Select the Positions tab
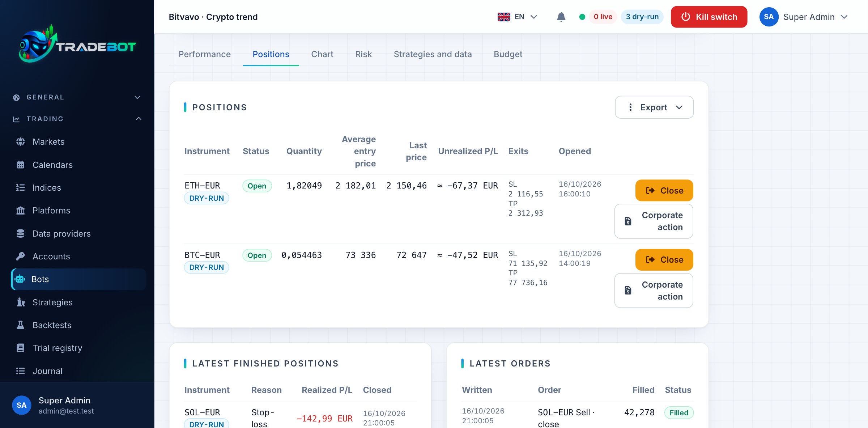868x428 pixels. pyautogui.click(x=271, y=54)
